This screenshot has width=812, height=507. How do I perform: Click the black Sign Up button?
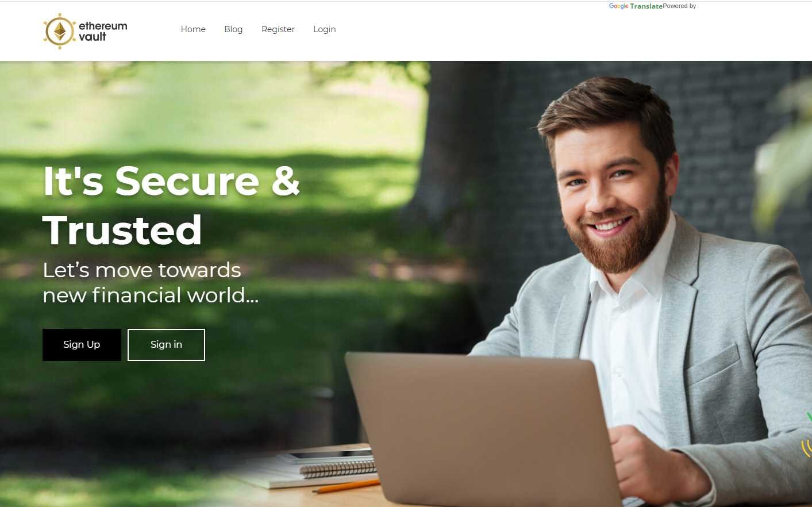click(82, 345)
